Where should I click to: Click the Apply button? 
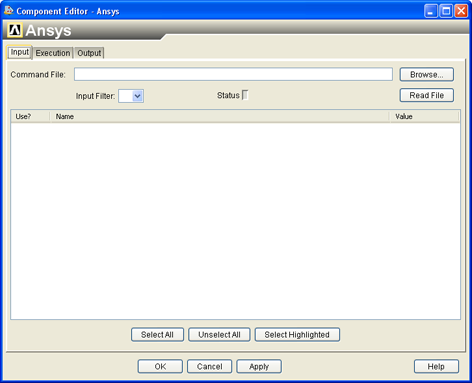tap(259, 366)
